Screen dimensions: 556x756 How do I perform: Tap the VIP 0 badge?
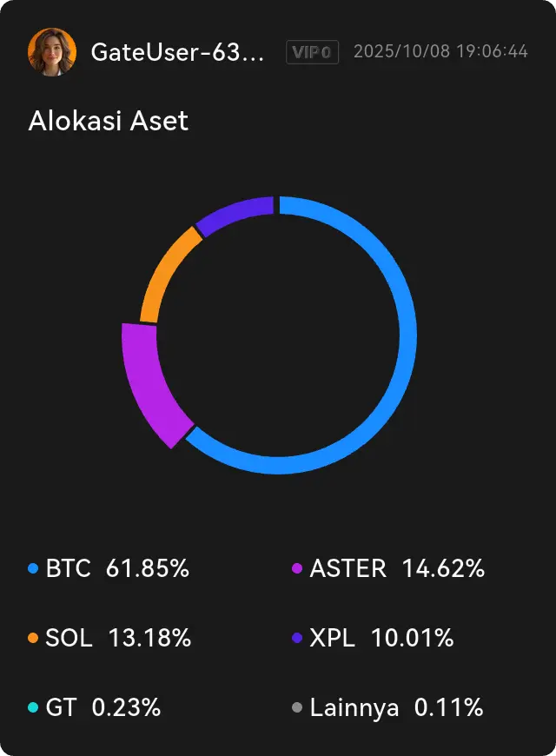312,52
